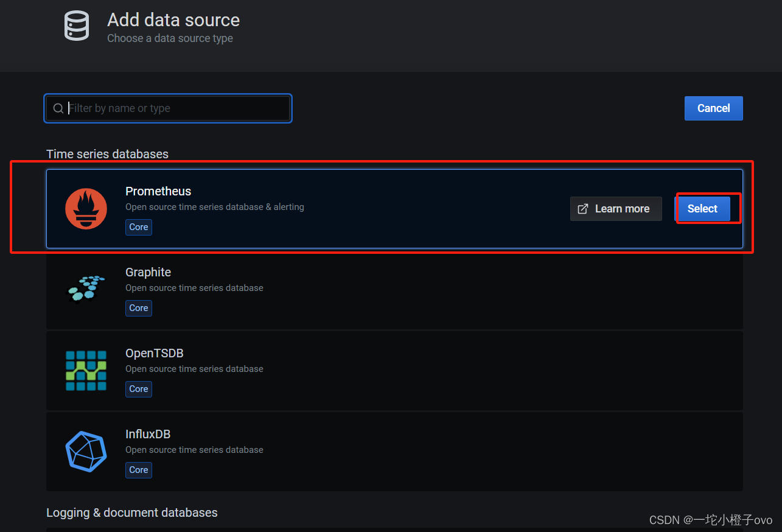The width and height of the screenshot is (782, 532).
Task: Click the Core badge under OpenTSDB
Action: pyautogui.click(x=139, y=389)
